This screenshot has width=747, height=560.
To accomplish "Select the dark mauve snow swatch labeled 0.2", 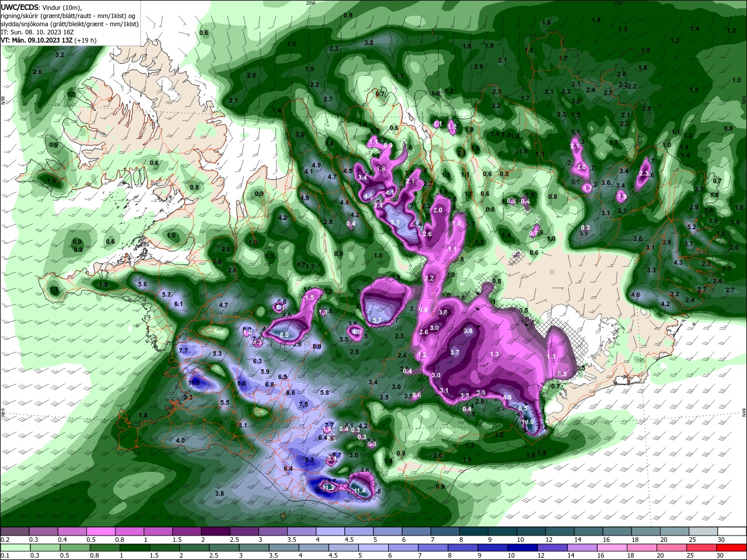I will click(15, 531).
